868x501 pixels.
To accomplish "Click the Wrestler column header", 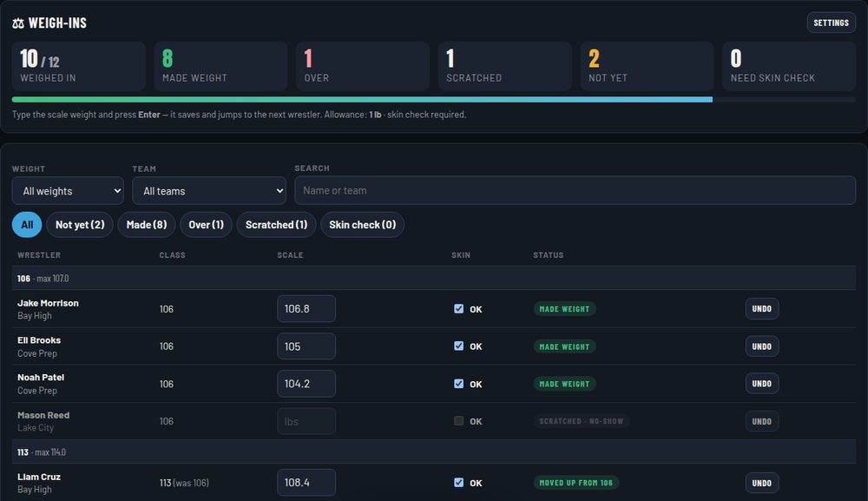I will [x=39, y=255].
